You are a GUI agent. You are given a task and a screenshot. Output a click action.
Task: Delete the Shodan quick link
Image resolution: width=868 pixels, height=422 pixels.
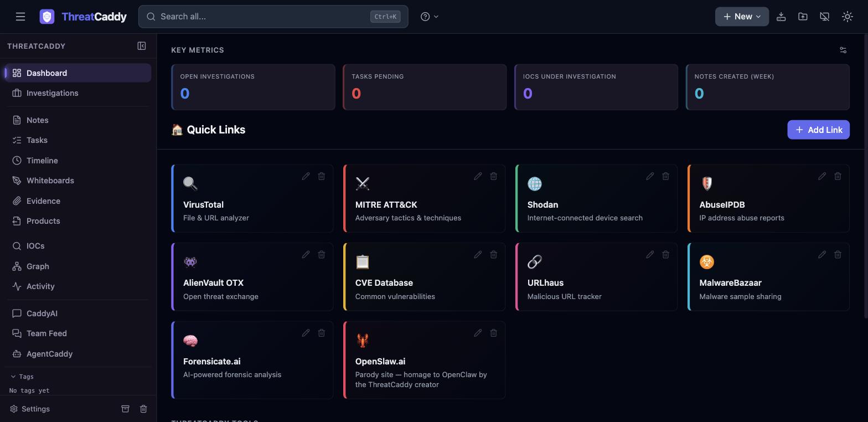point(666,176)
